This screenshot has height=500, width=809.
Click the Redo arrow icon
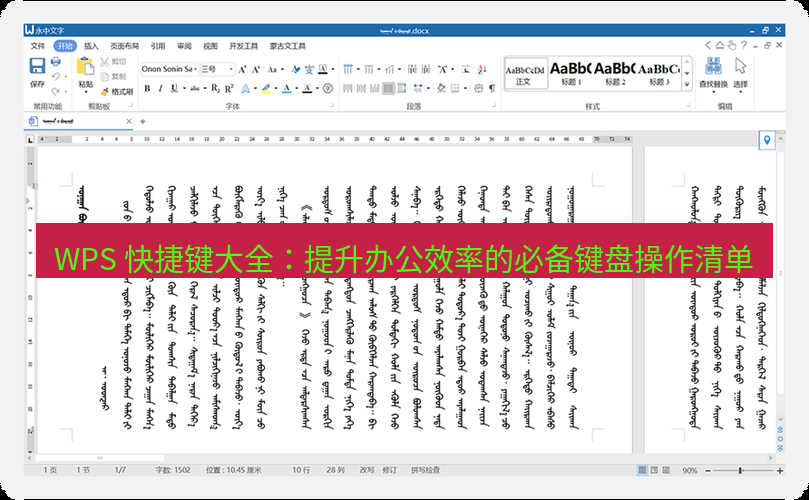56,91
